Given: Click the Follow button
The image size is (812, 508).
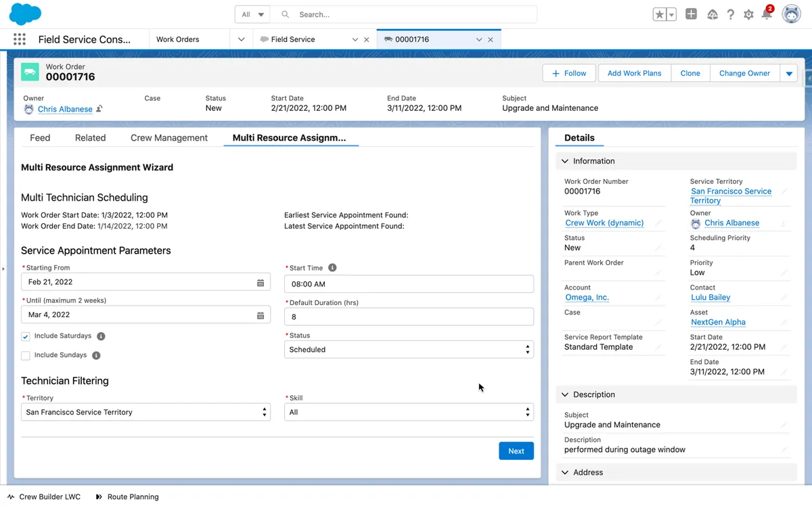Looking at the screenshot, I should (x=569, y=73).
